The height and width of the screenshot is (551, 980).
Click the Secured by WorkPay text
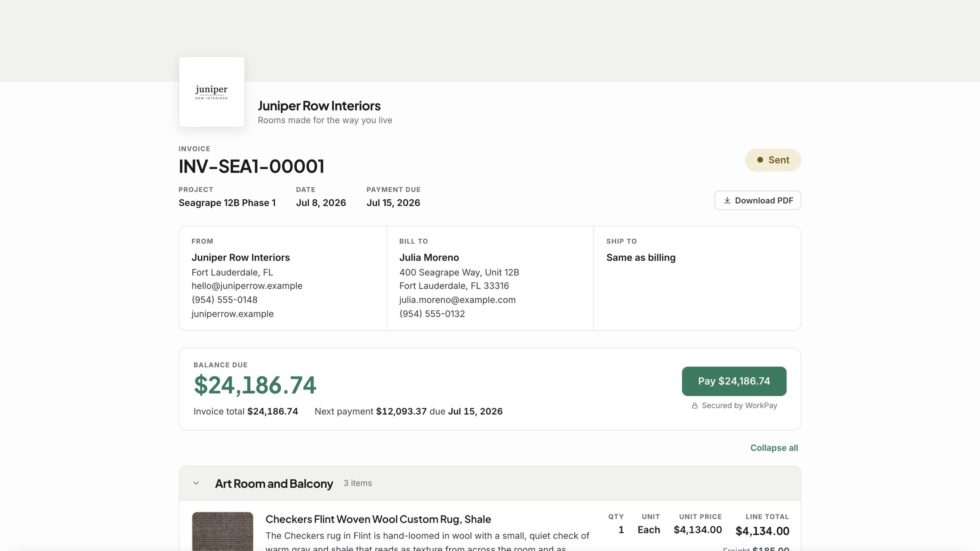click(739, 406)
